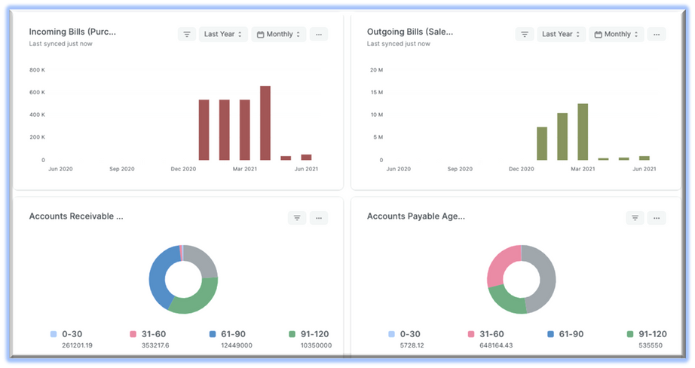Click the tallest red bar in Incoming Bills

point(265,123)
